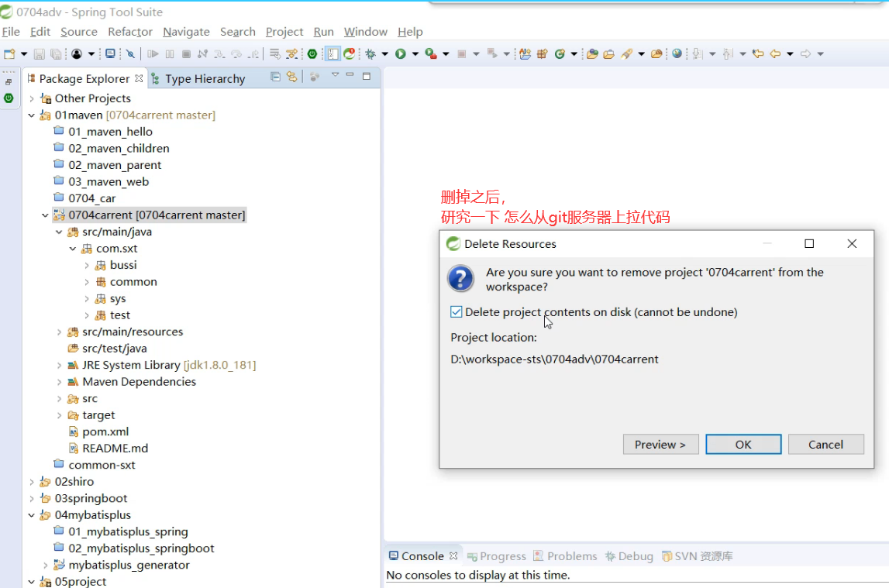This screenshot has height=588, width=889.
Task: Expand the Maven Dependencies node
Action: (59, 382)
